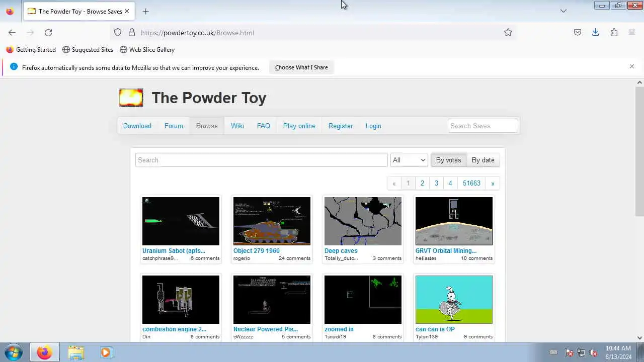
Task: Reload the page with the refresh icon
Action: (x=48, y=33)
